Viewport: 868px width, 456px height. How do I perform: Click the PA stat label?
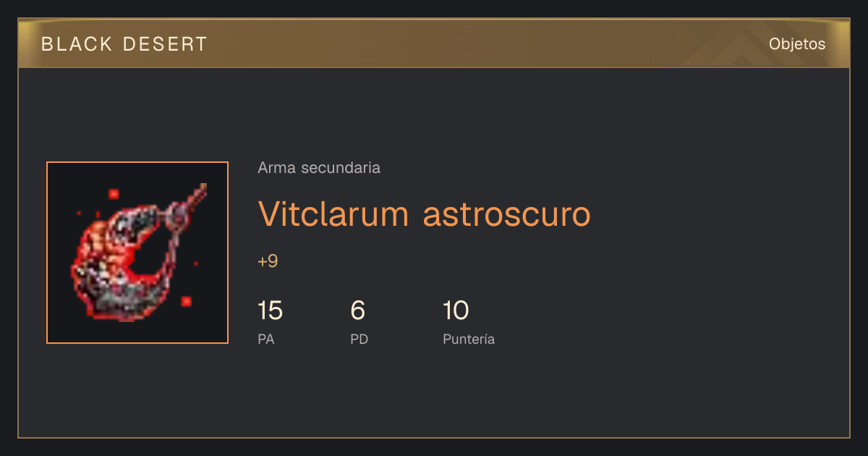[x=266, y=339]
